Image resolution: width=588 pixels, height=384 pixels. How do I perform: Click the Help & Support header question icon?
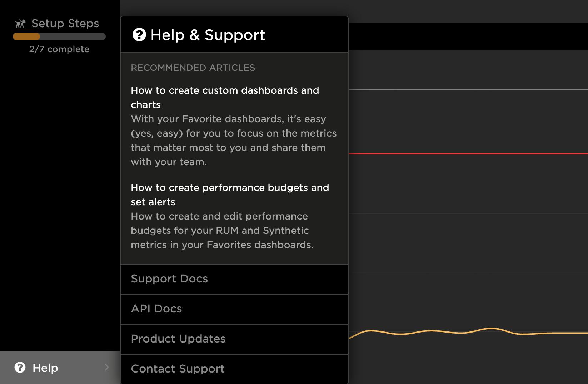(139, 35)
